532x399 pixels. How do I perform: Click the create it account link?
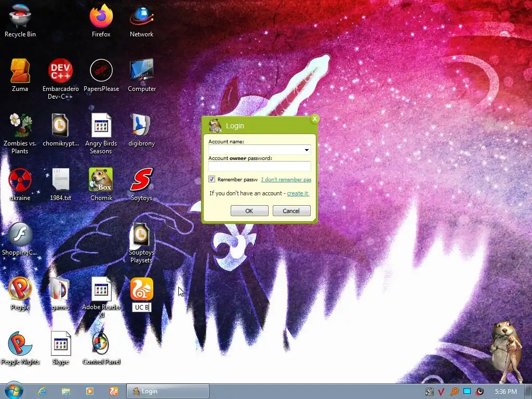point(298,193)
